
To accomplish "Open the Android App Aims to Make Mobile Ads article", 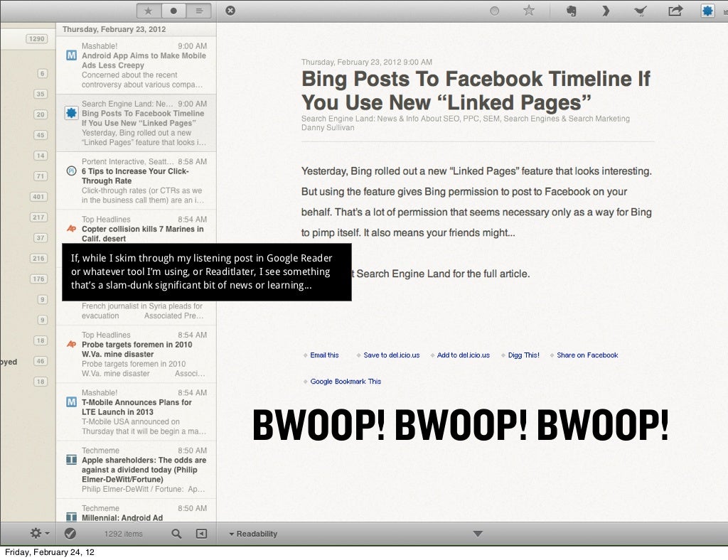I will pyautogui.click(x=136, y=65).
